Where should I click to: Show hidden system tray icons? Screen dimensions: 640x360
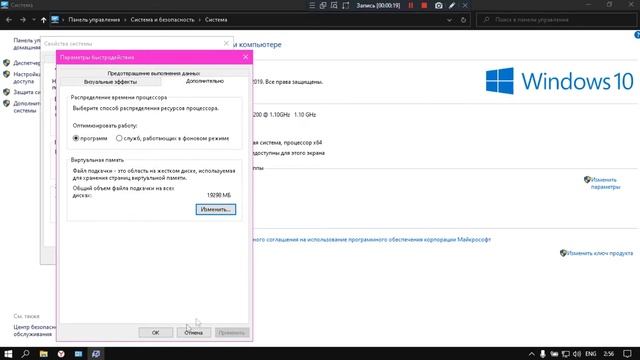pyautogui.click(x=531, y=354)
